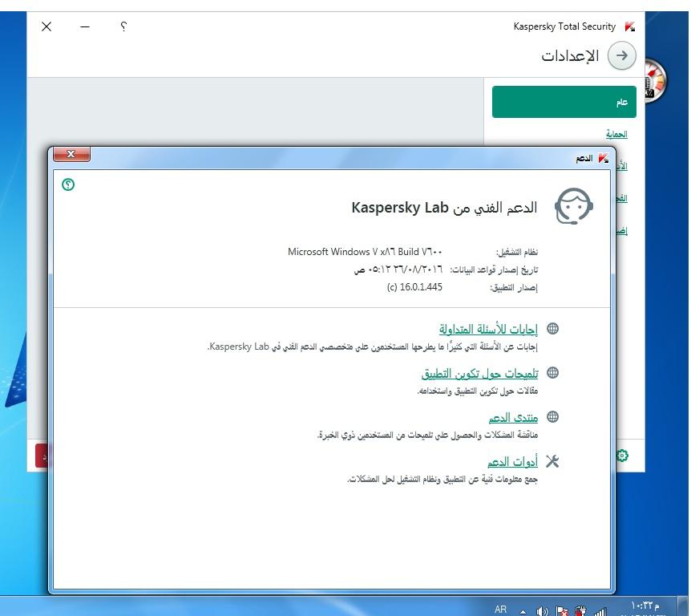
Task: Click the إصدار التطبيق label
Action: pos(514,287)
